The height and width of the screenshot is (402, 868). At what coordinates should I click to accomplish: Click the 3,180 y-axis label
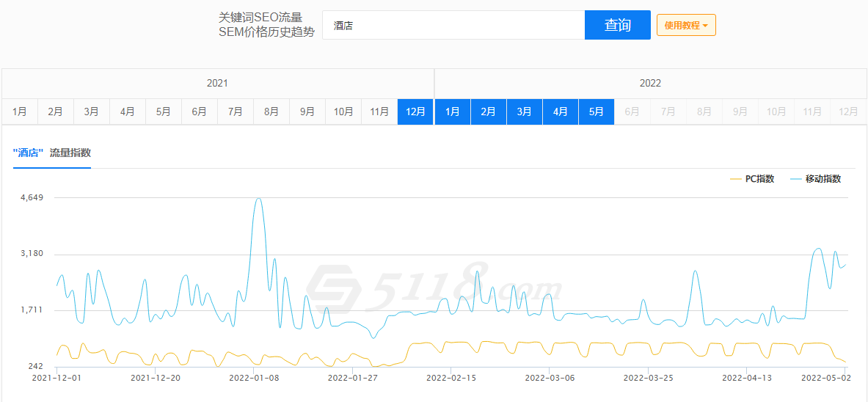click(31, 254)
